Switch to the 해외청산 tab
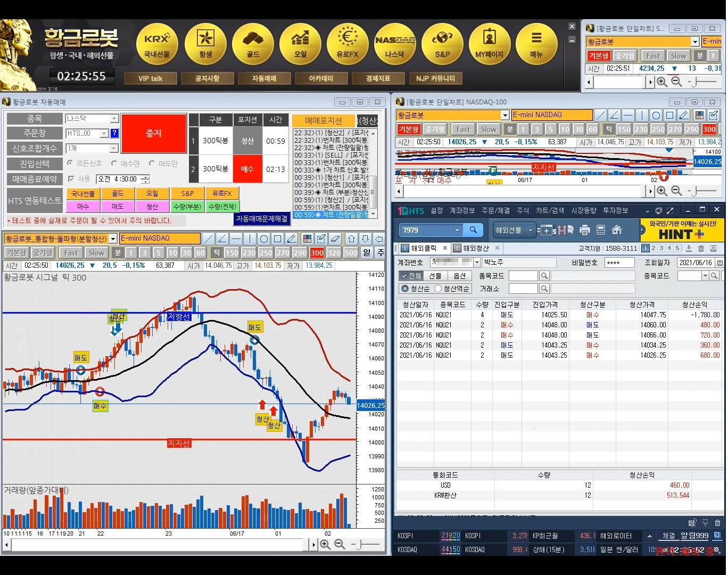 tap(475, 248)
